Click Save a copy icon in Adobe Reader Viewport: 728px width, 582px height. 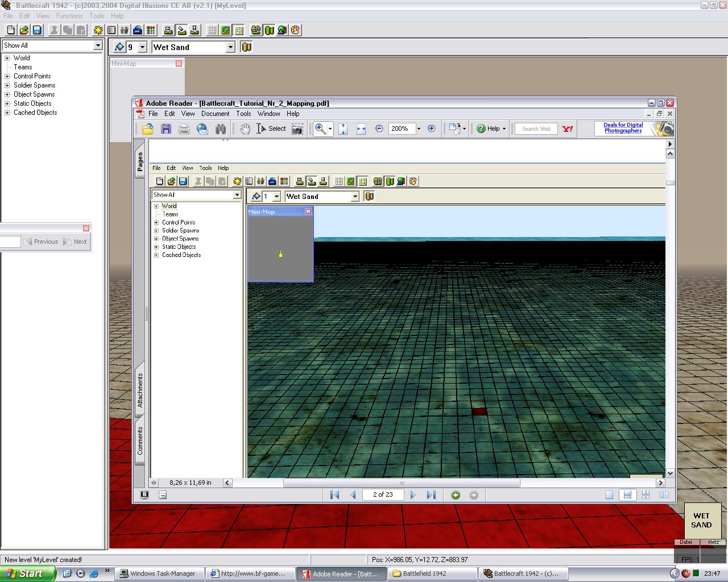click(x=166, y=129)
